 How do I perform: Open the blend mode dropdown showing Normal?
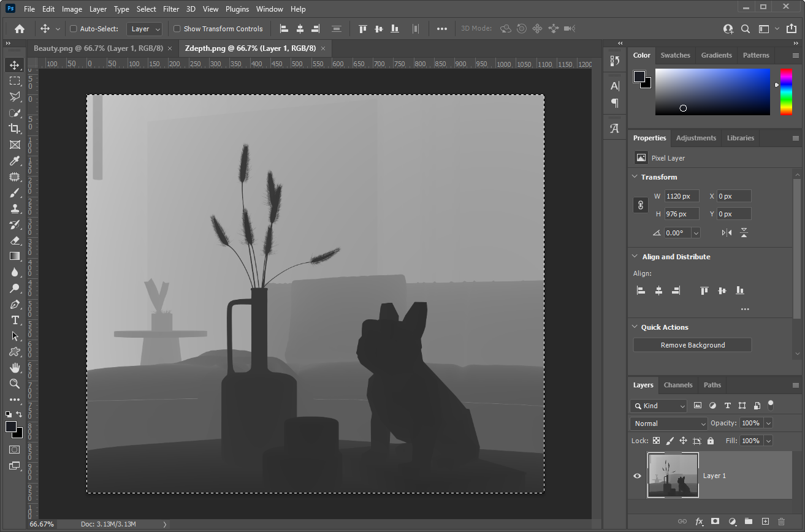click(668, 423)
